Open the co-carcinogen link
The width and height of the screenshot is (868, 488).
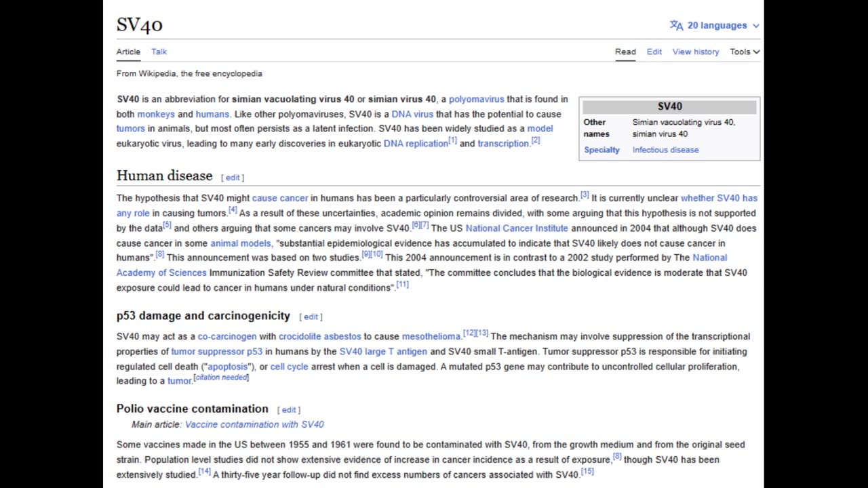(227, 336)
